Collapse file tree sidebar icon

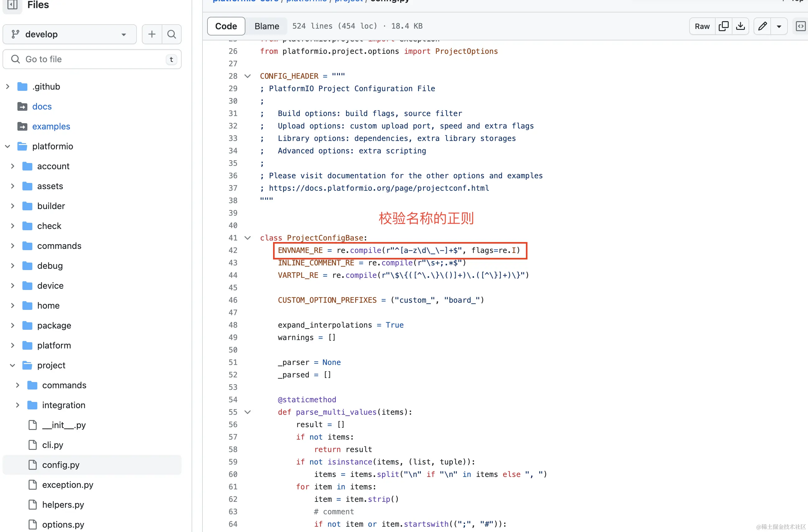12,5
